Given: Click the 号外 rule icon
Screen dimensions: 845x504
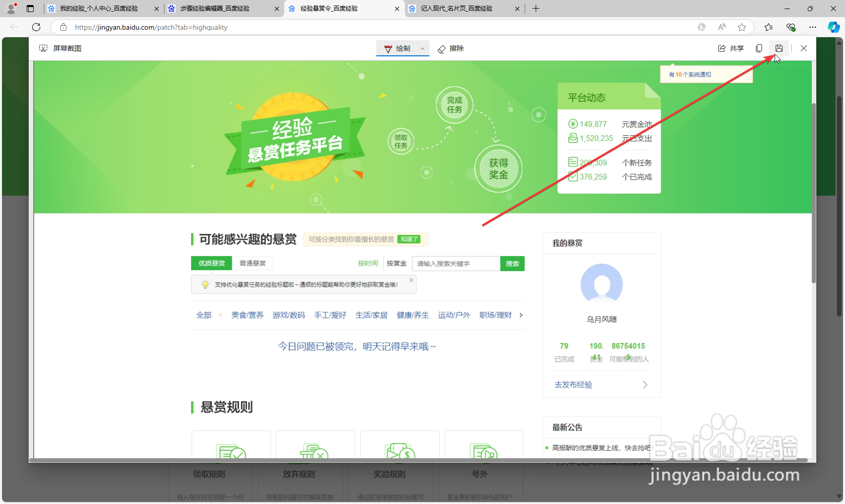Looking at the screenshot, I should point(483,451).
